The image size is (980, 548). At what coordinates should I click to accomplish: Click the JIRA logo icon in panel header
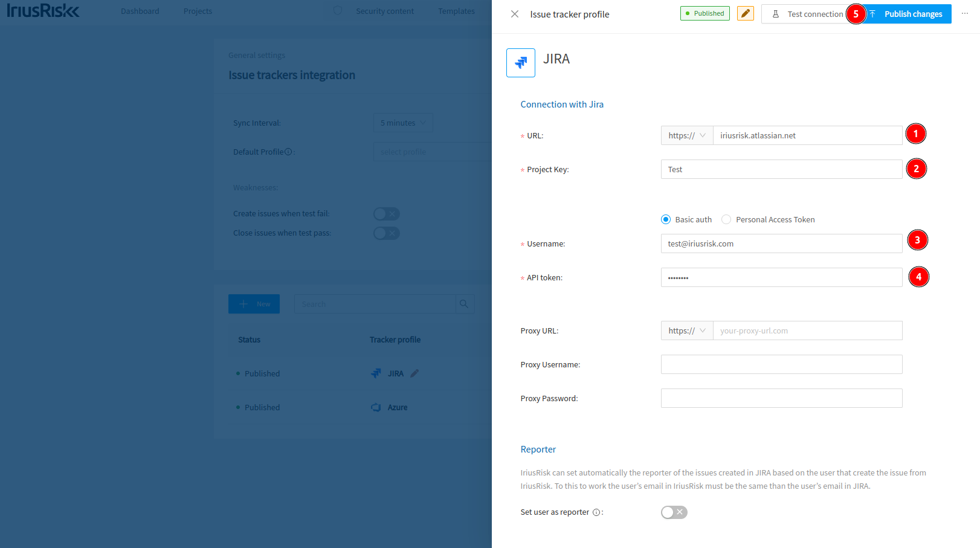click(x=521, y=63)
